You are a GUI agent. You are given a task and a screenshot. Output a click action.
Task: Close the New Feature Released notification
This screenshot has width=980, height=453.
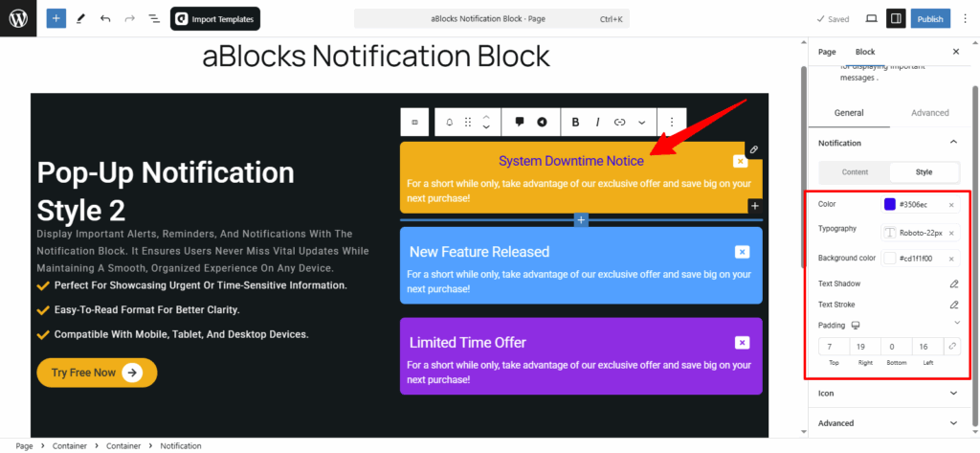(x=742, y=252)
